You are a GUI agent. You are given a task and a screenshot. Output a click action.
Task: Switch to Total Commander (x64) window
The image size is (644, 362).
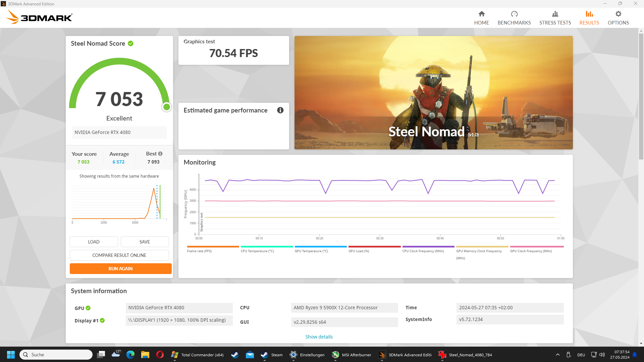pyautogui.click(x=197, y=355)
